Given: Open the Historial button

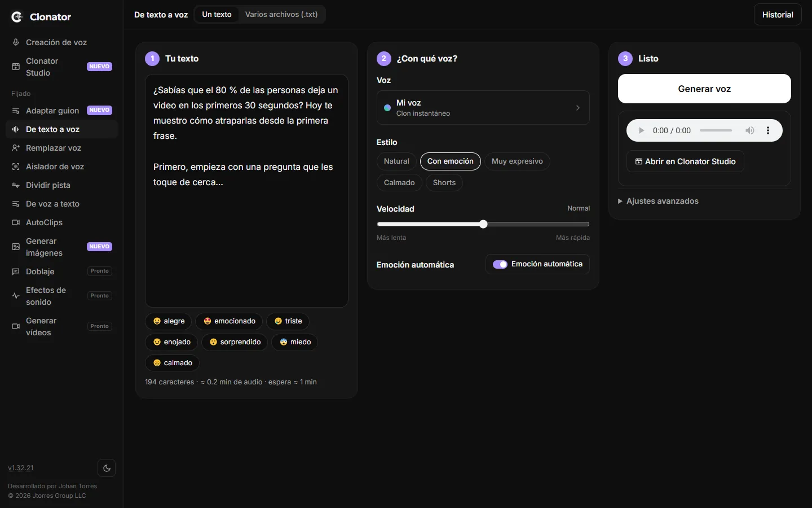Looking at the screenshot, I should point(778,15).
